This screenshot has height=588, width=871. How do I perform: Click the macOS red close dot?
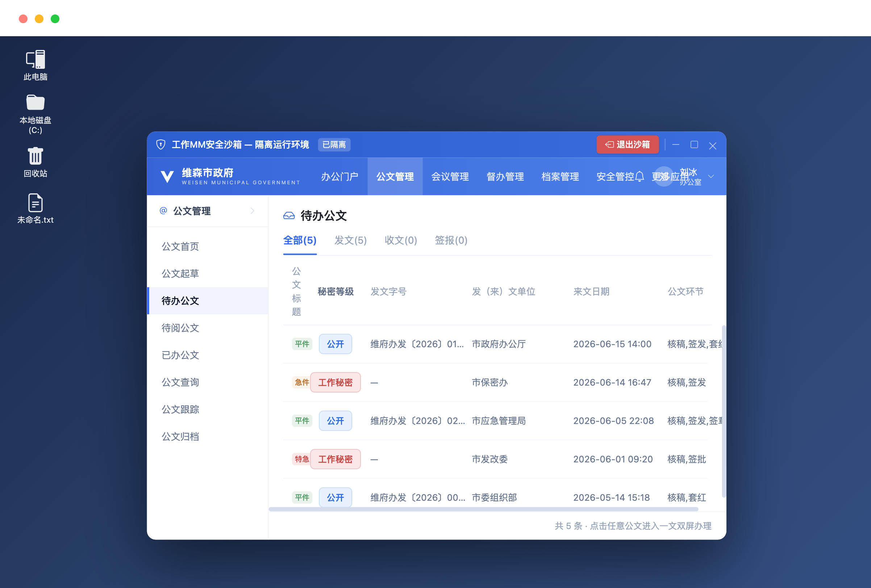click(x=23, y=19)
